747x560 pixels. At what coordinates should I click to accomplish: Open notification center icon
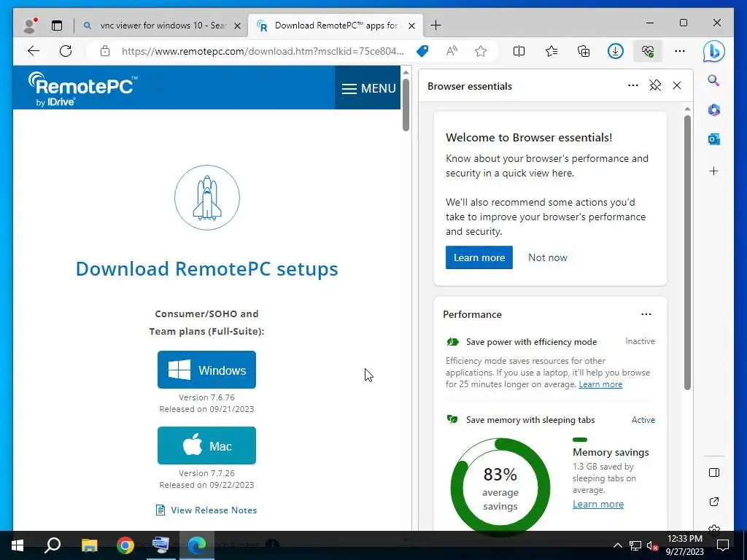pyautogui.click(x=723, y=545)
